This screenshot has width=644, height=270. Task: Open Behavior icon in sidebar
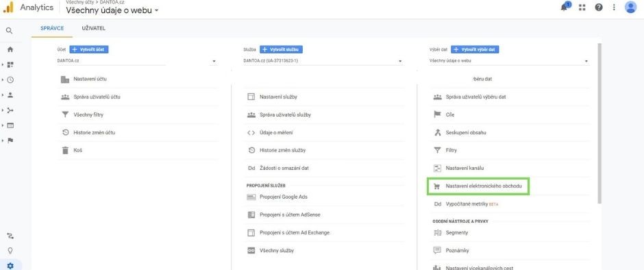click(10, 125)
